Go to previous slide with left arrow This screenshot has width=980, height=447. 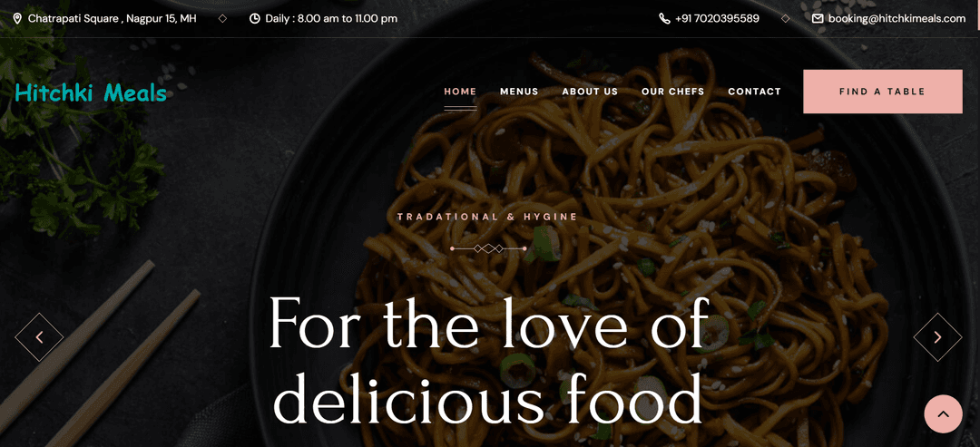39,337
